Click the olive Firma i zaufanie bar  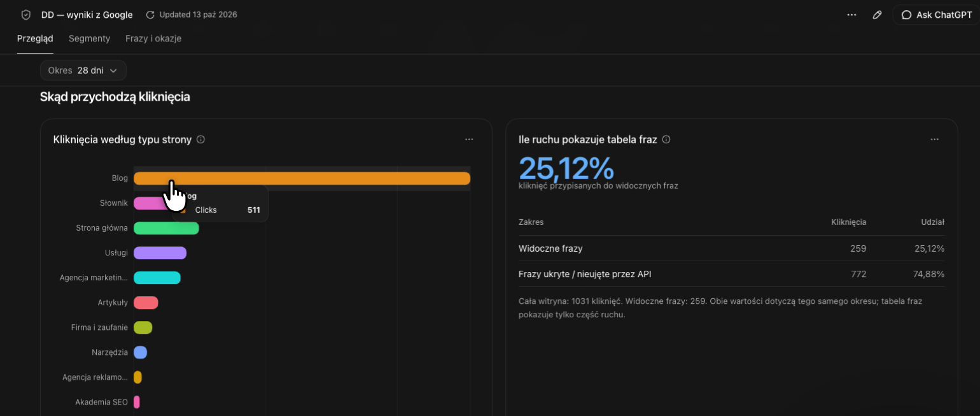143,327
